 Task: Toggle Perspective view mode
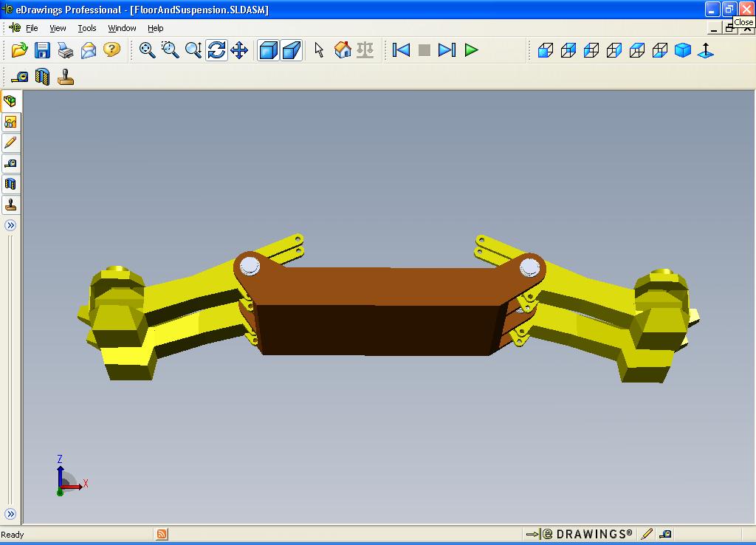[292, 50]
